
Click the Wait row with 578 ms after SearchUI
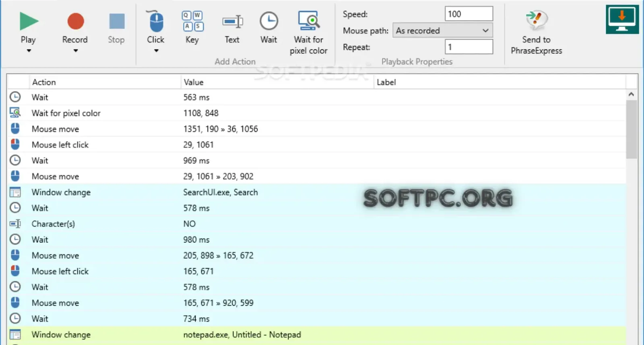point(316,208)
